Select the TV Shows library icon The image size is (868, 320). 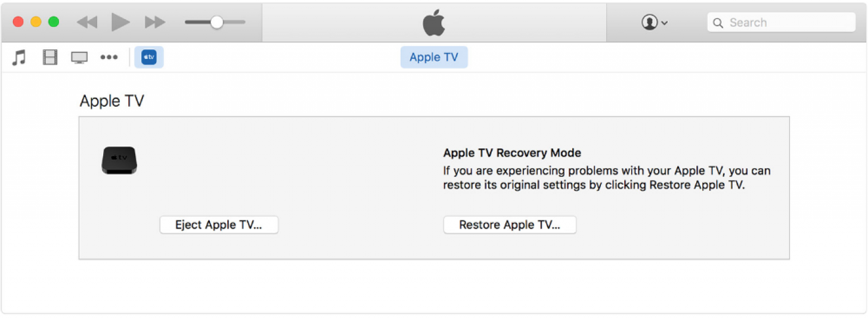[x=79, y=58]
